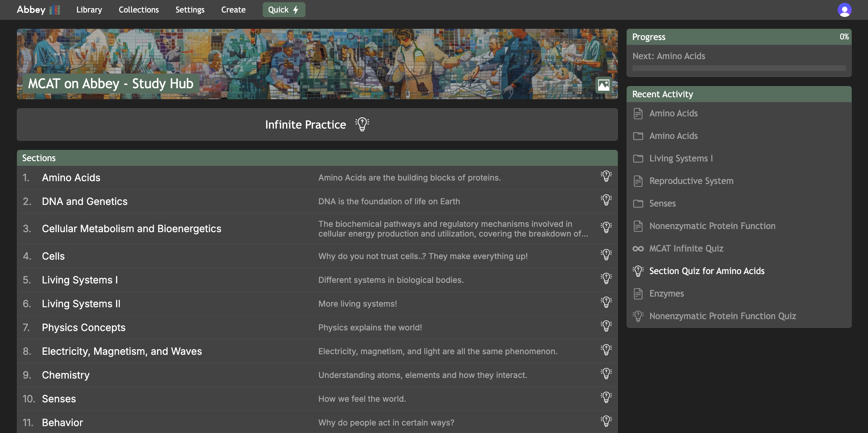Start quiz via Physics Concepts lightbulb icon
868x433 pixels.
606,326
